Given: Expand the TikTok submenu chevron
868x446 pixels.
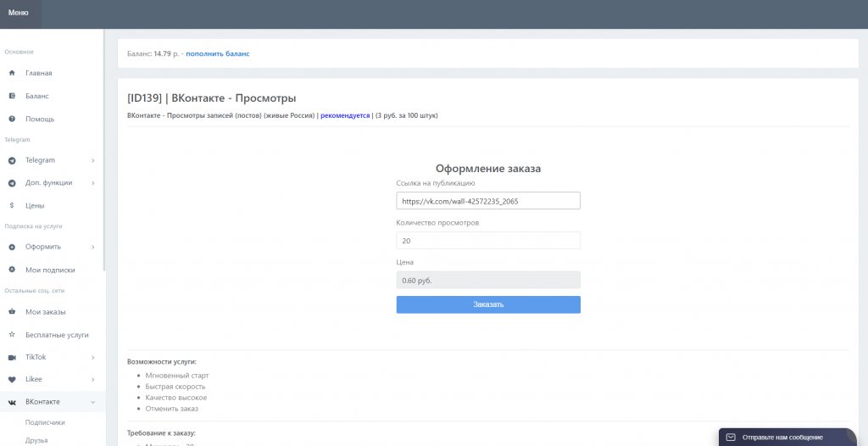Looking at the screenshot, I should click(x=93, y=357).
